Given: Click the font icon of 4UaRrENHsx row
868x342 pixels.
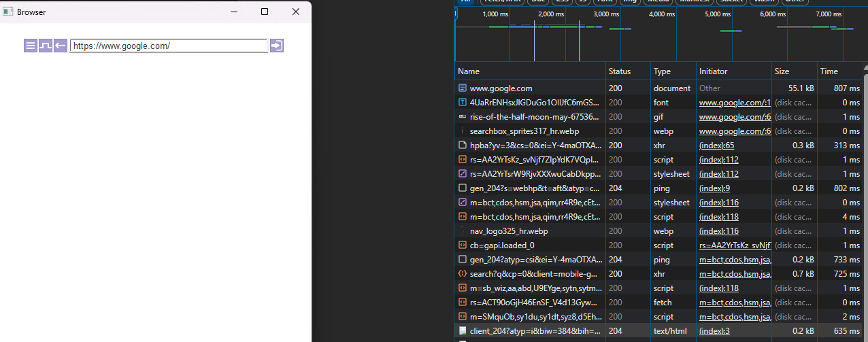Looking at the screenshot, I should click(463, 103).
